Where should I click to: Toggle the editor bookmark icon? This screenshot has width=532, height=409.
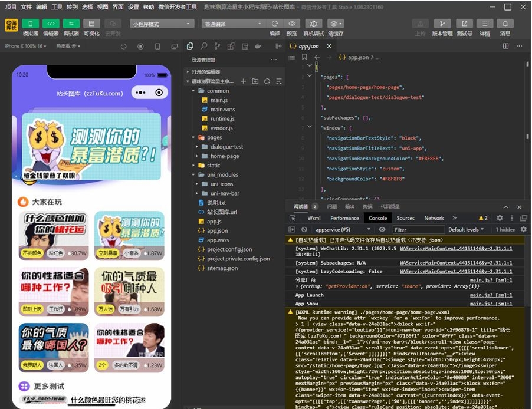[x=304, y=57]
